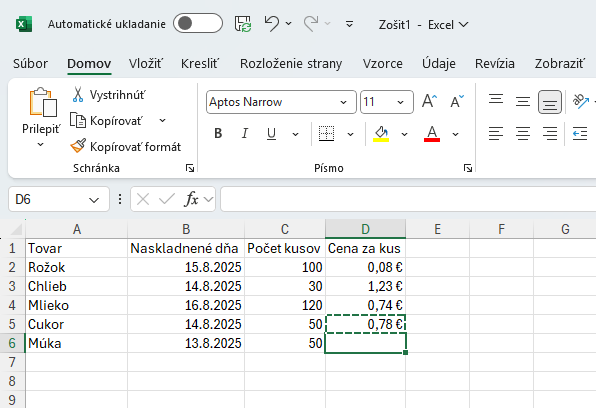
Task: Switch to the Domov tab
Action: point(89,63)
